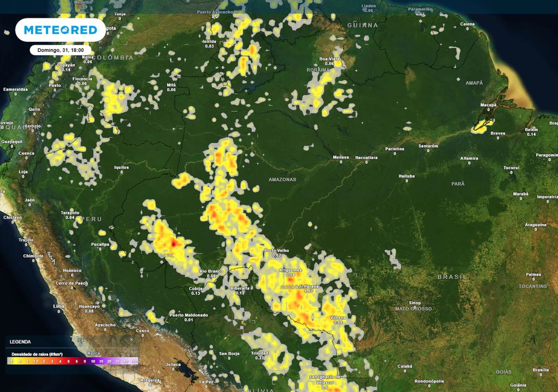The image size is (558, 392).
Task: Click the Manaus city label
Action: coord(341,157)
